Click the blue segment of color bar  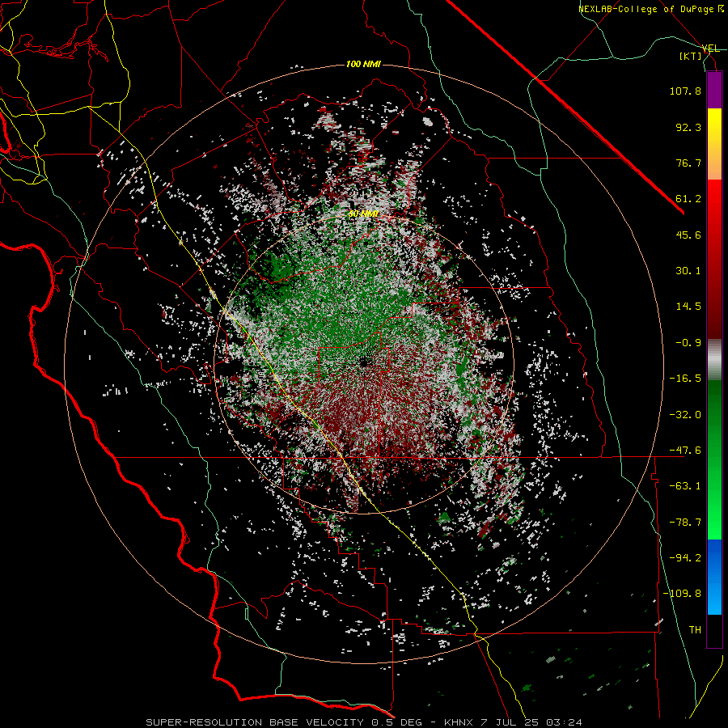click(714, 577)
